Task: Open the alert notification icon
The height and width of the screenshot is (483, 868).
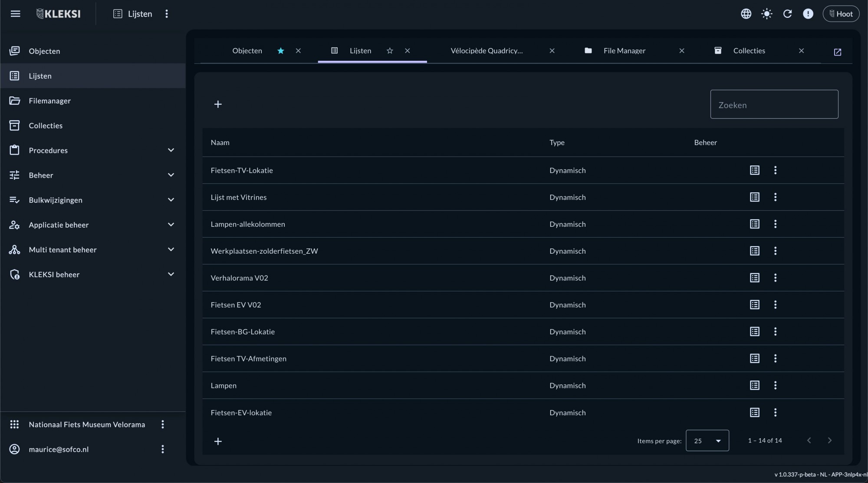Action: pyautogui.click(x=808, y=14)
